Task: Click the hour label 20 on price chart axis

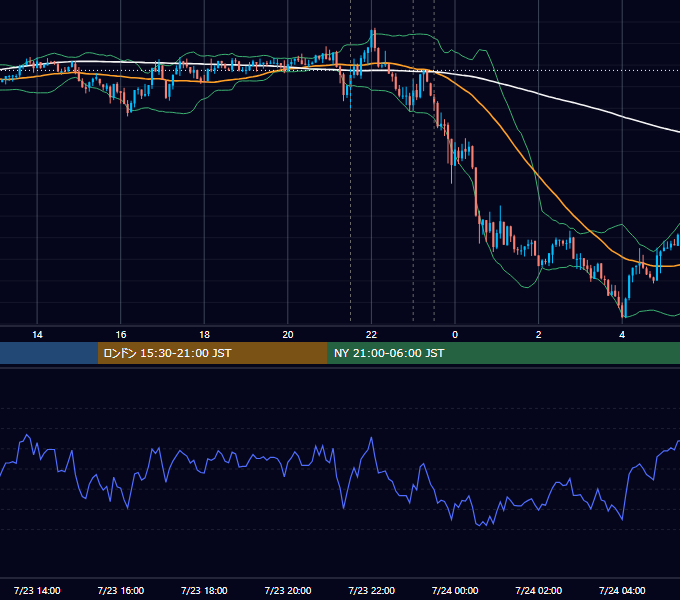Action: (288, 335)
